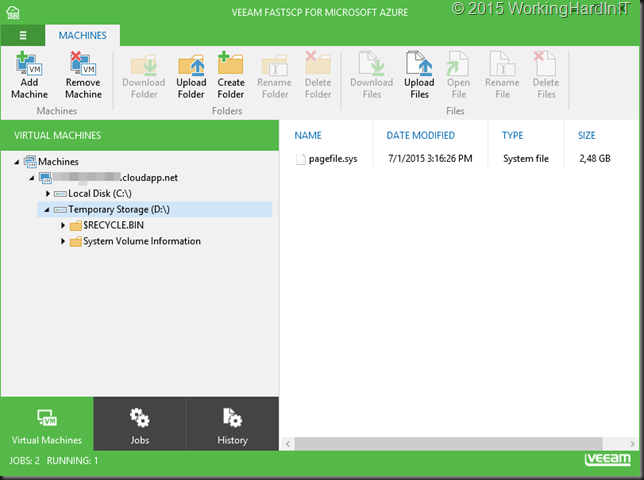Click the System file type cell

point(526,158)
